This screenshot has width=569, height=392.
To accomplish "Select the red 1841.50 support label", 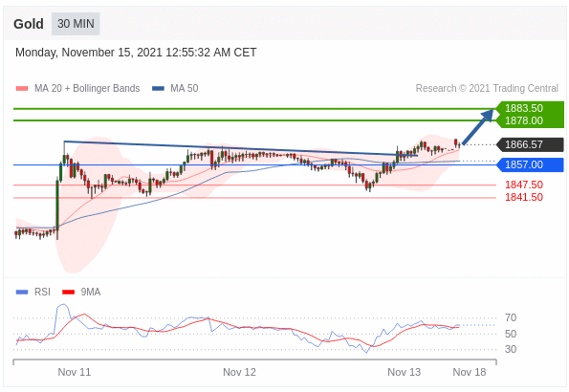I will coord(524,198).
